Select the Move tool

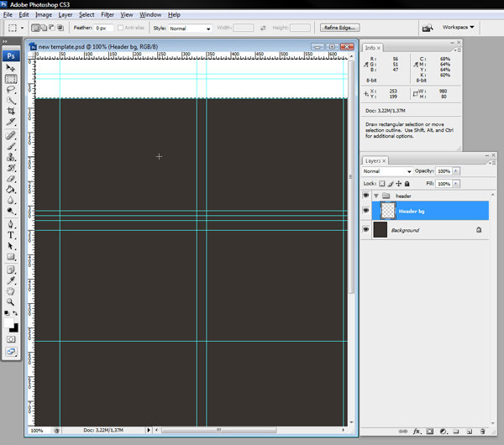[11, 68]
